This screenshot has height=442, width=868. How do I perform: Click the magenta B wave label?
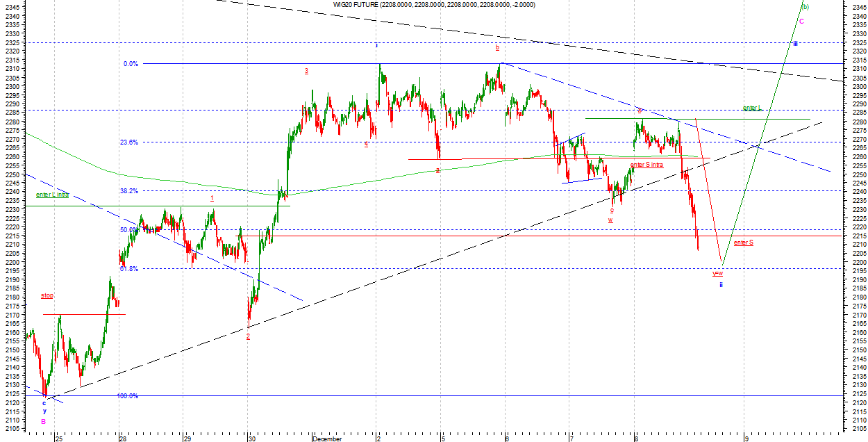43,421
